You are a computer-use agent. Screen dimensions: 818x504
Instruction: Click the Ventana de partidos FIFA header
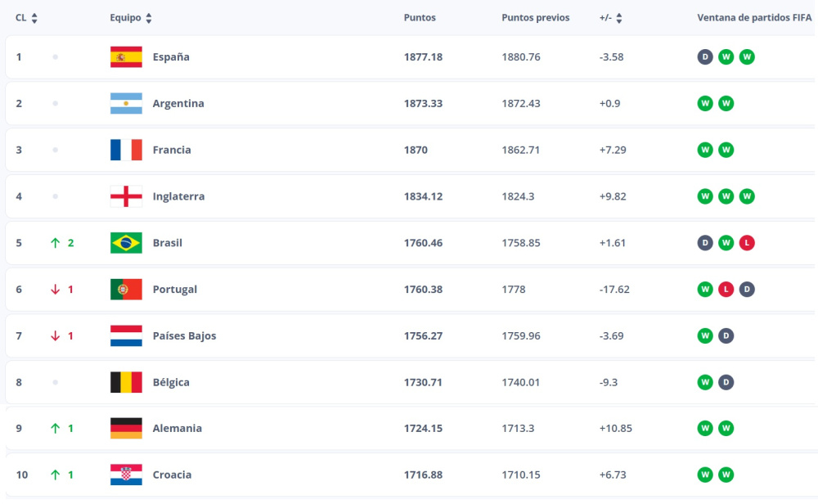755,18
